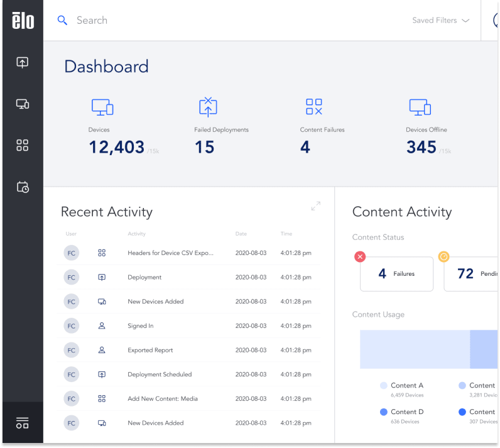Click content icon in Headers for Device CSV row
Viewport: 500px width, 448px height.
102,253
